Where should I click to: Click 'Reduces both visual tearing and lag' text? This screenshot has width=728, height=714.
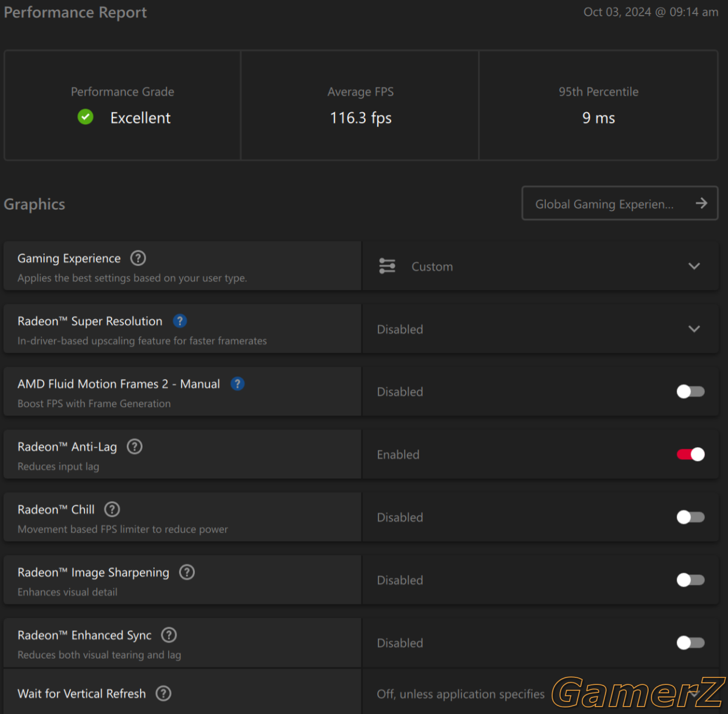[x=99, y=655]
